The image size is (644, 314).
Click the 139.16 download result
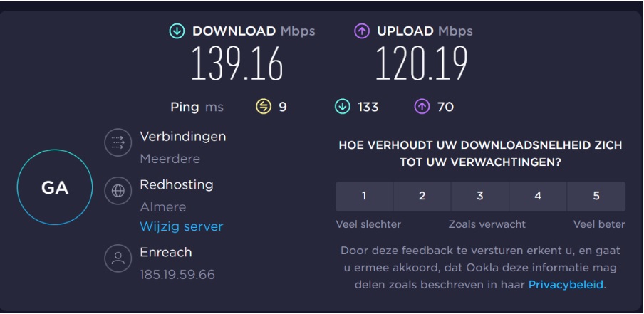coord(237,64)
